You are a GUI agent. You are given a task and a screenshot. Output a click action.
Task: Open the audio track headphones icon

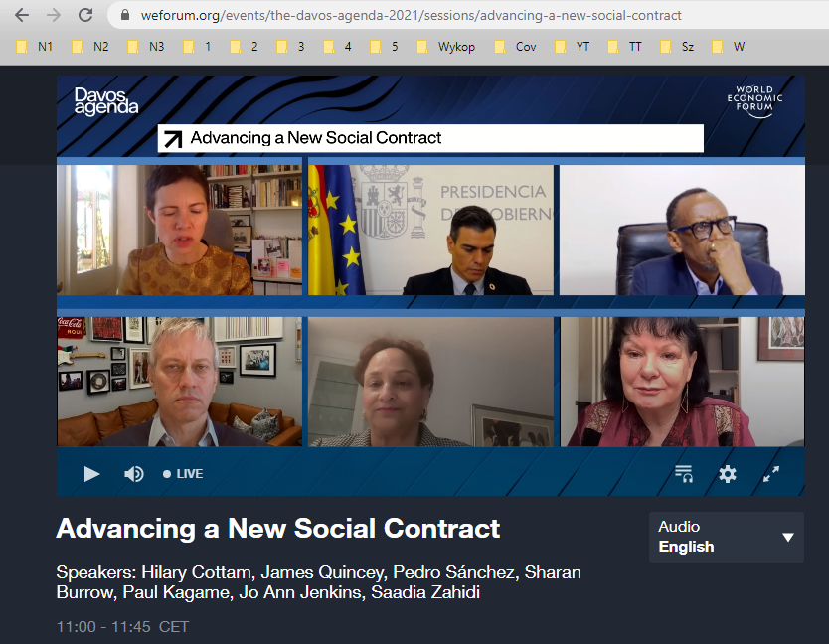click(x=684, y=474)
